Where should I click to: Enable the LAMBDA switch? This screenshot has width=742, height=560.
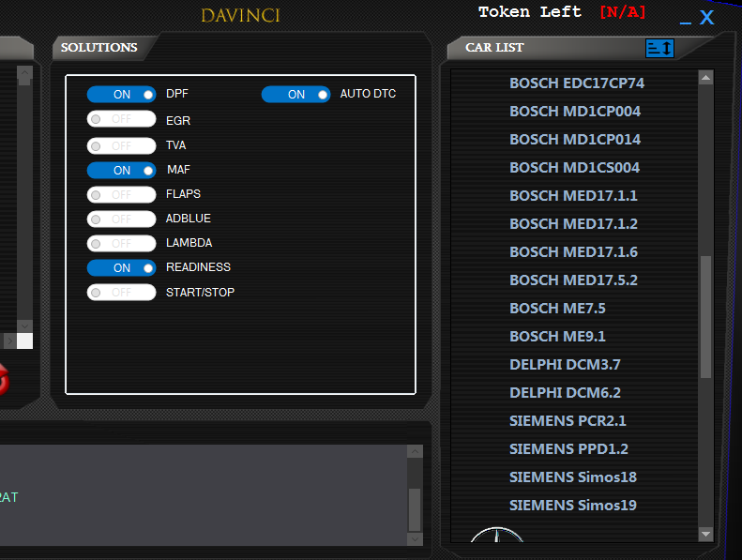[122, 243]
